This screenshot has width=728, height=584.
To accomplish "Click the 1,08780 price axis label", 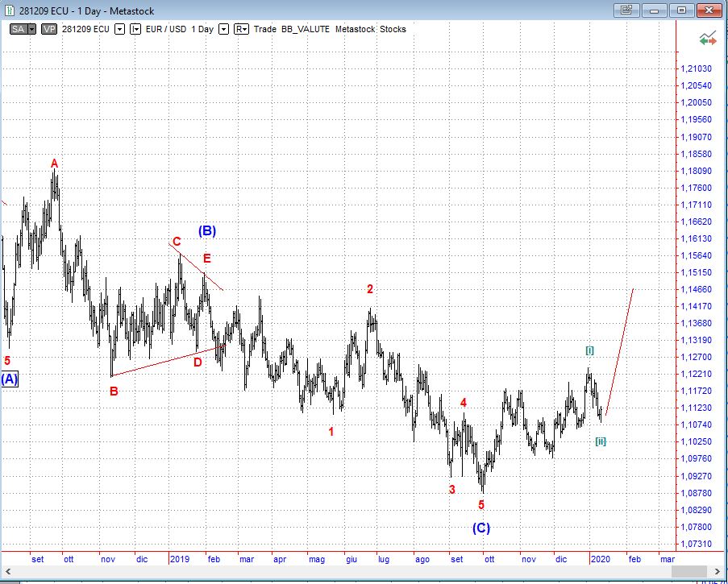I will point(696,493).
